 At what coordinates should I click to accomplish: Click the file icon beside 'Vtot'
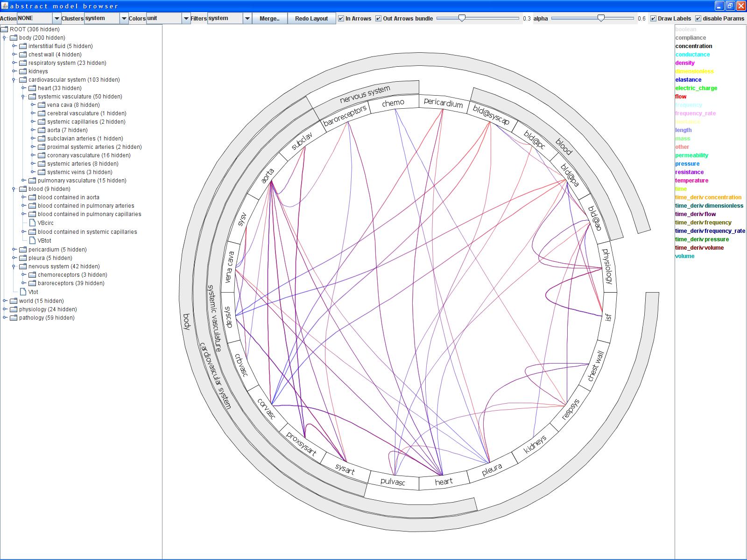click(23, 292)
